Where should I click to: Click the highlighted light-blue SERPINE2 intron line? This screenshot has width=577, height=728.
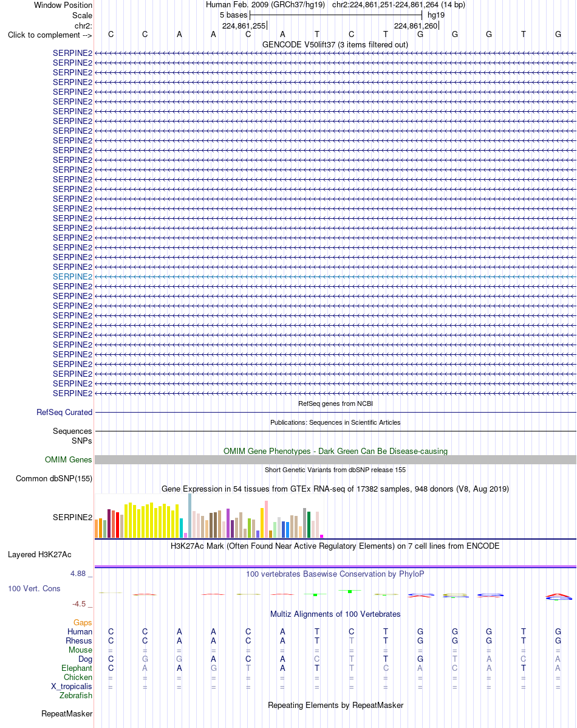[335, 276]
